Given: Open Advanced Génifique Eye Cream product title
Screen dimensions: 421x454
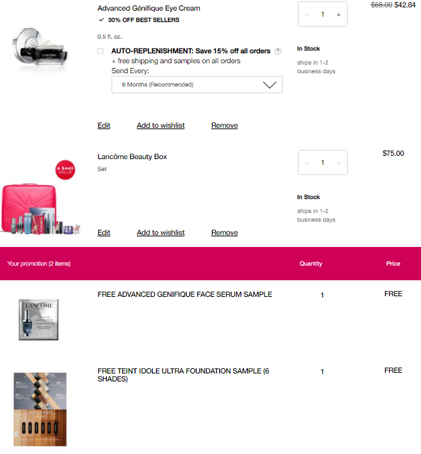Looking at the screenshot, I should click(x=149, y=8).
